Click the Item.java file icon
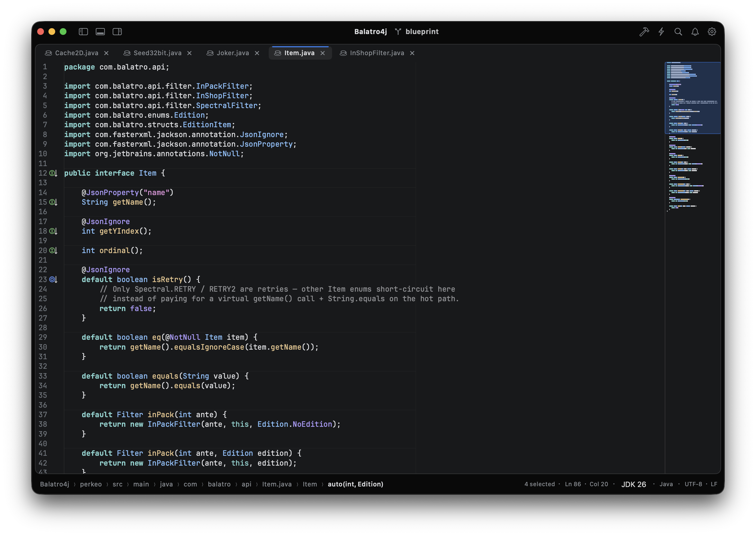The height and width of the screenshot is (536, 756). point(277,53)
